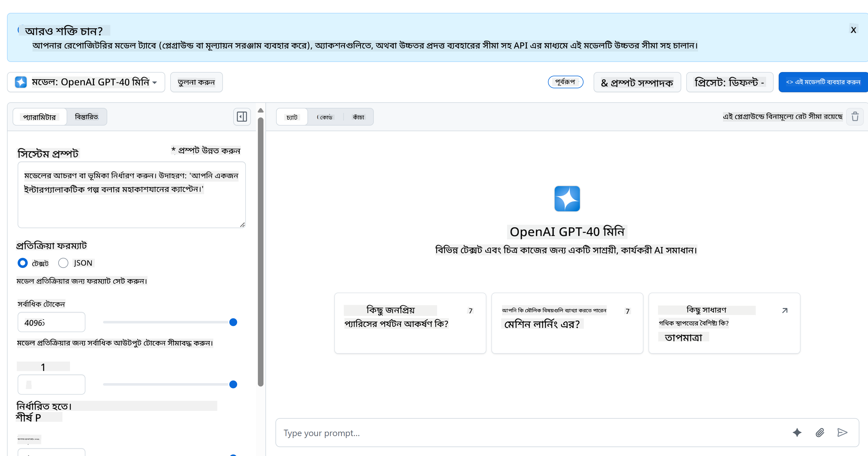Screen dimensions: 868x456
Task: Switch to the বিস্তারিত tab
Action: coord(87,117)
